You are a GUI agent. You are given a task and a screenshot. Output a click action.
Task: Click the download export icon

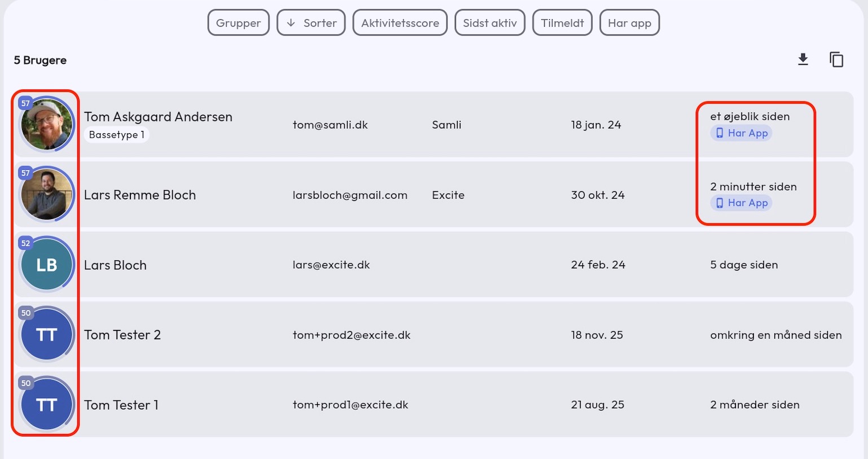click(803, 59)
